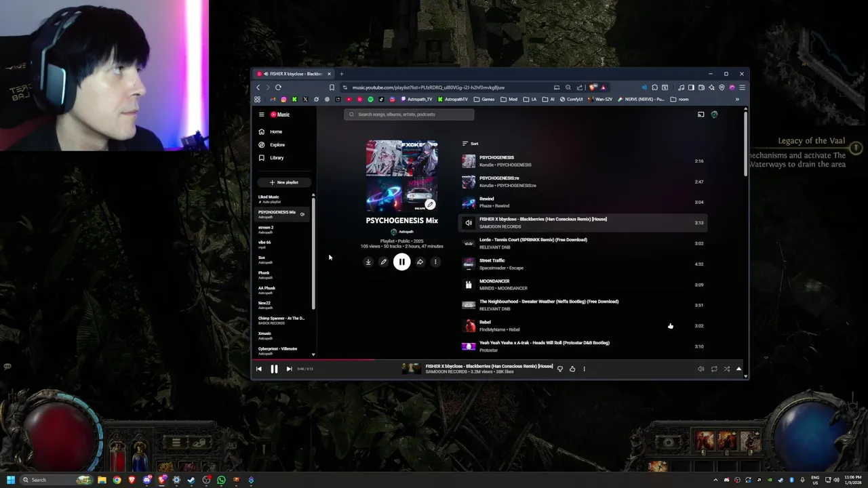Cast to a device using the cast icon

pyautogui.click(x=701, y=115)
